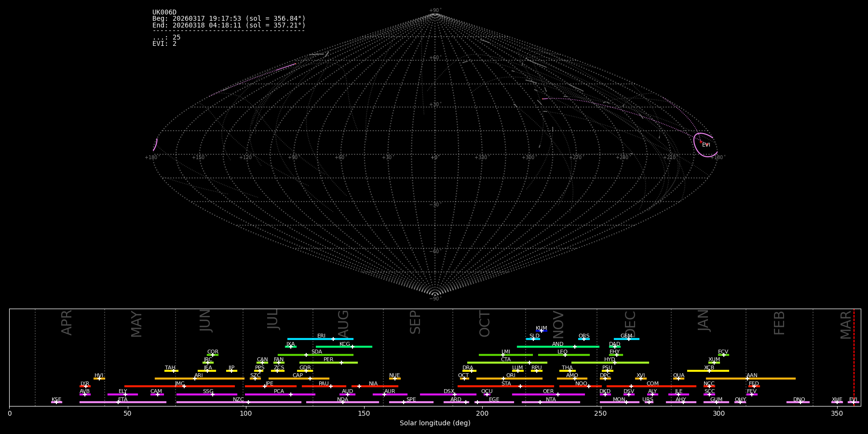This screenshot has width=868, height=434.
Task: Select the HYD shower label
Action: coord(610,359)
